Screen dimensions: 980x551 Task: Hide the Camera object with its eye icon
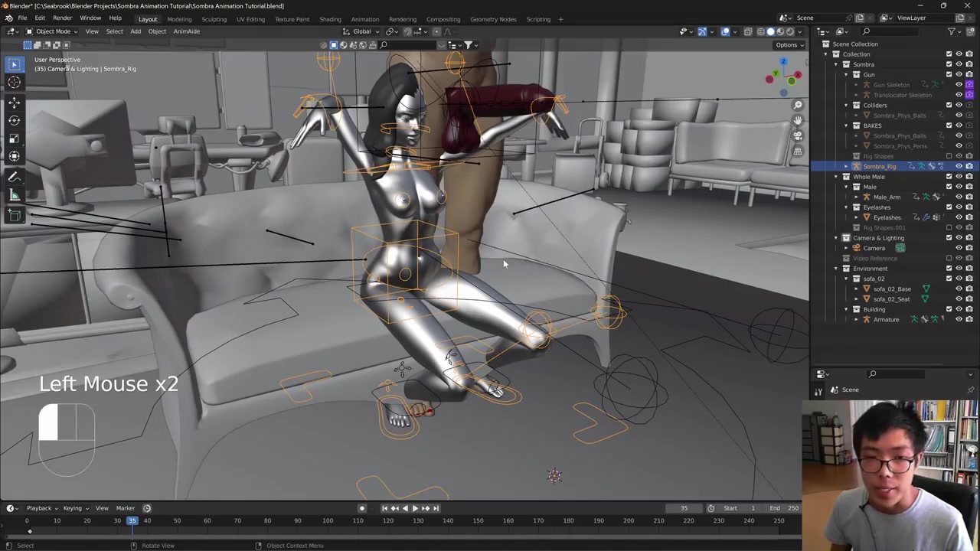coord(959,248)
